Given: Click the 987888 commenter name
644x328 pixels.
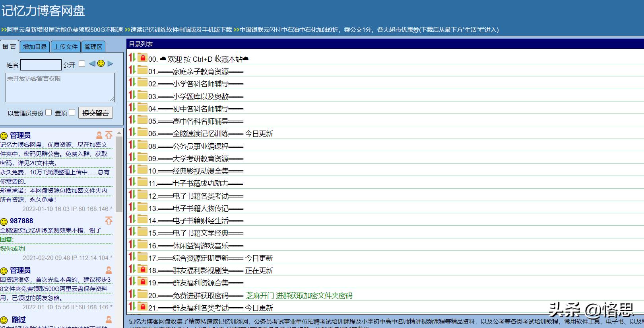Looking at the screenshot, I should [x=21, y=221].
